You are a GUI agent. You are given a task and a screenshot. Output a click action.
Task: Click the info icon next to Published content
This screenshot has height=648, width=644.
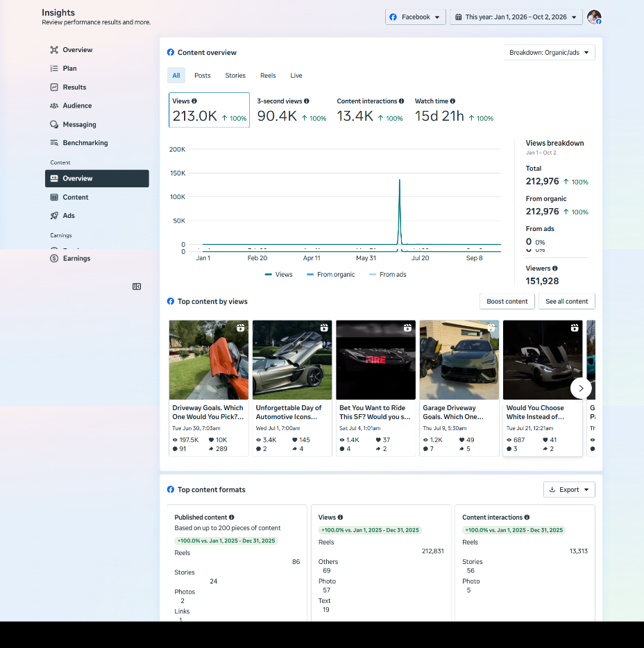[232, 518]
